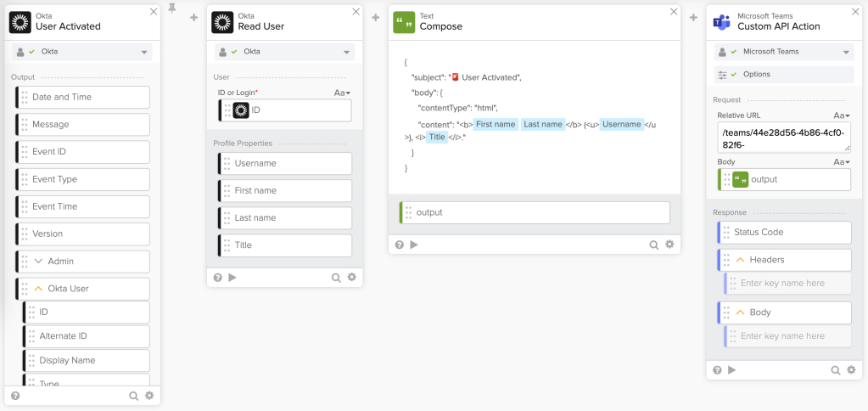This screenshot has width=868, height=411.
Task: Select the Status Code response field
Action: (x=785, y=233)
